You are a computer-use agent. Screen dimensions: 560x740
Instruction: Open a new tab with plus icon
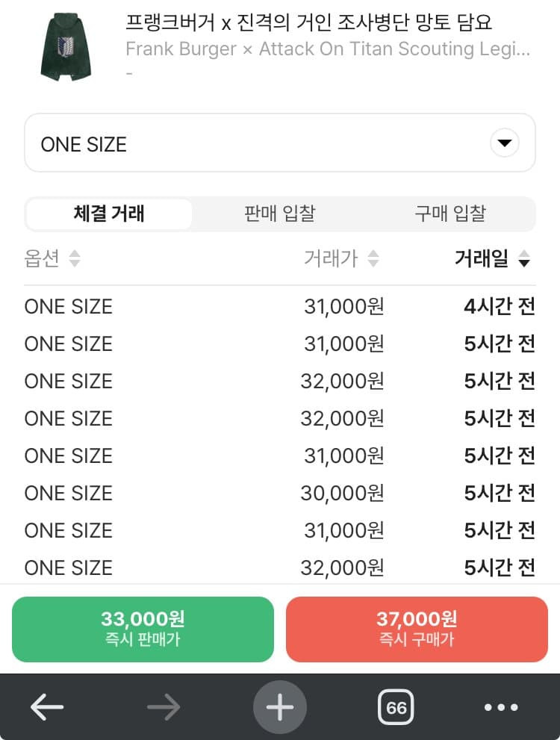[280, 706]
